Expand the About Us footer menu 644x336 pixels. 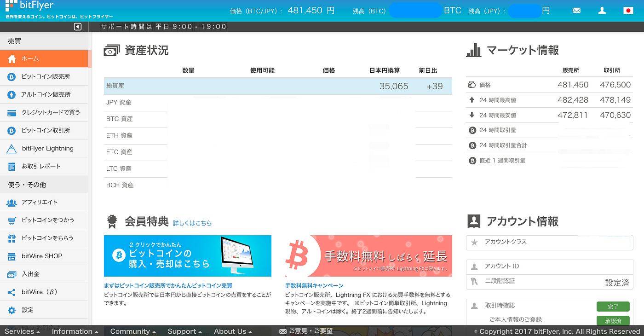click(x=233, y=331)
